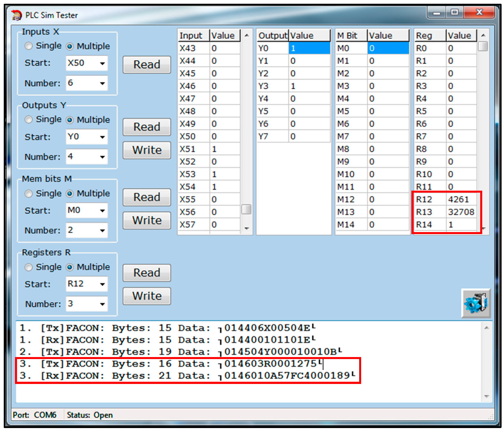Select Single mode for Outputs Y
The height and width of the screenshot is (432, 504).
point(29,120)
